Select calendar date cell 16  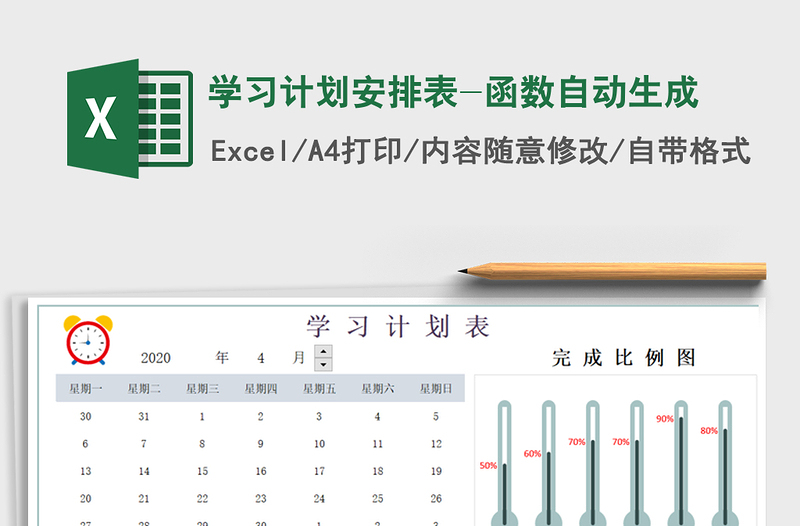[261, 471]
